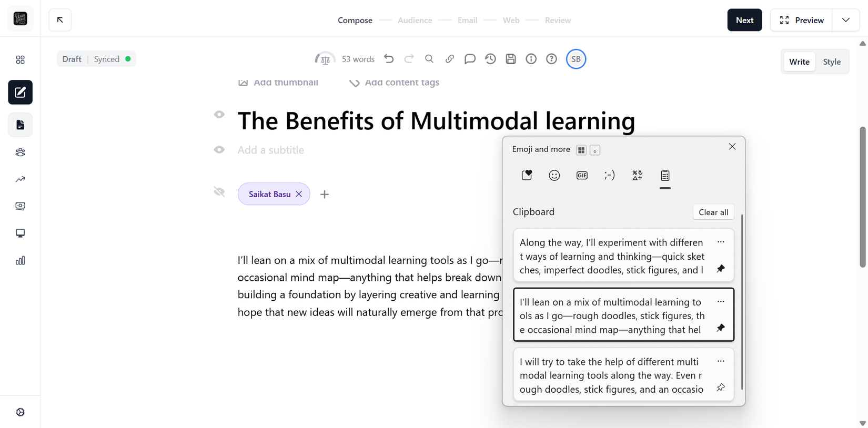Click the info circle icon

531,59
